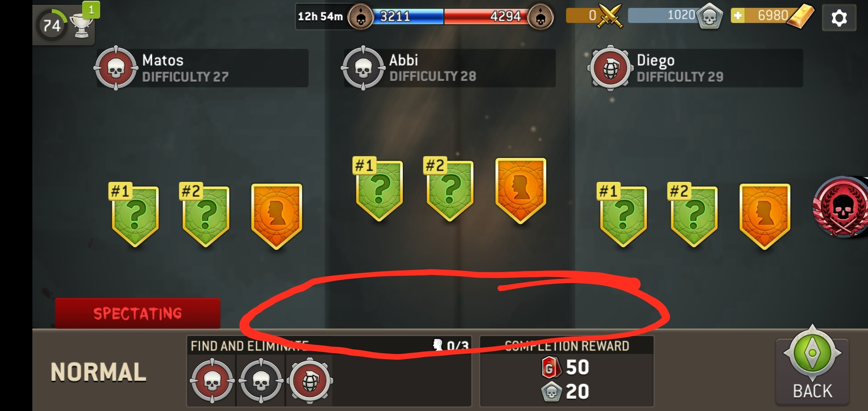The width and height of the screenshot is (868, 411).
Task: Select Abbi dark skull target icon
Action: coord(363,68)
